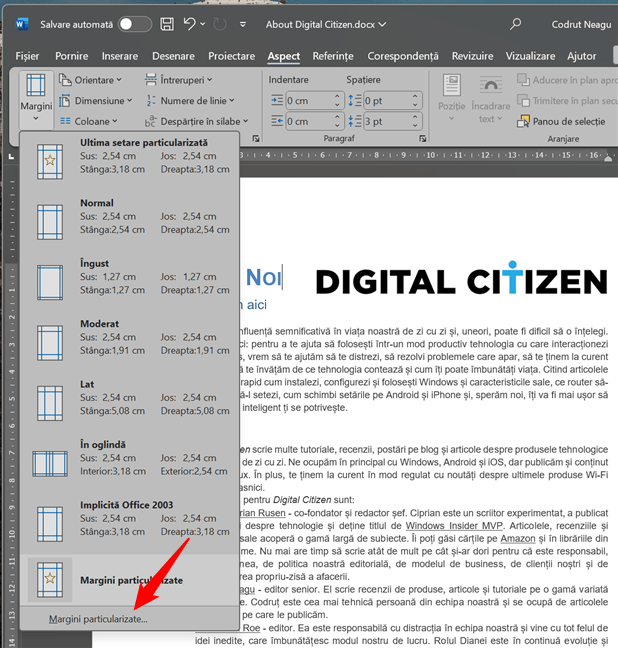Switch to the Ajutor tab

(582, 56)
